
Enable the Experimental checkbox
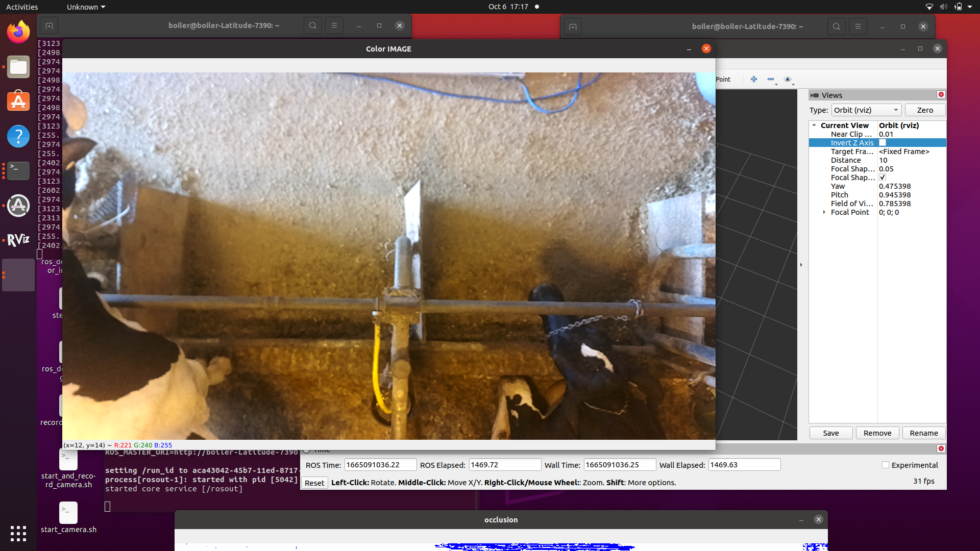[886, 465]
